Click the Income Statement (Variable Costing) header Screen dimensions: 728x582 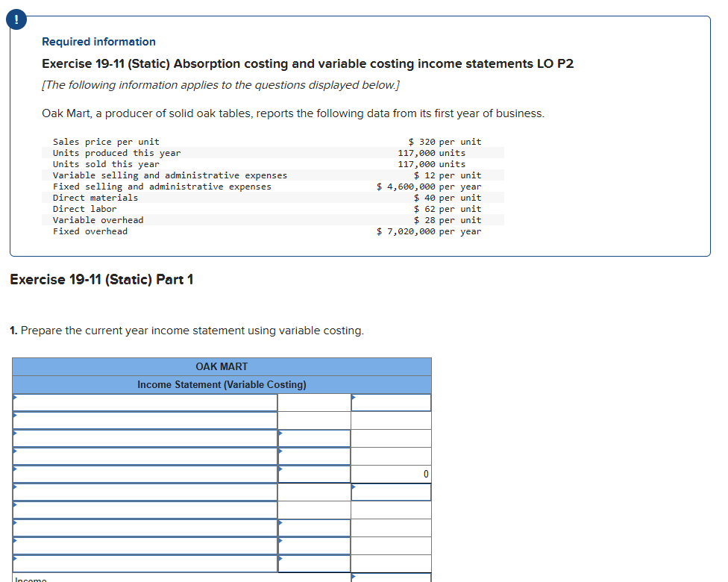[222, 384]
